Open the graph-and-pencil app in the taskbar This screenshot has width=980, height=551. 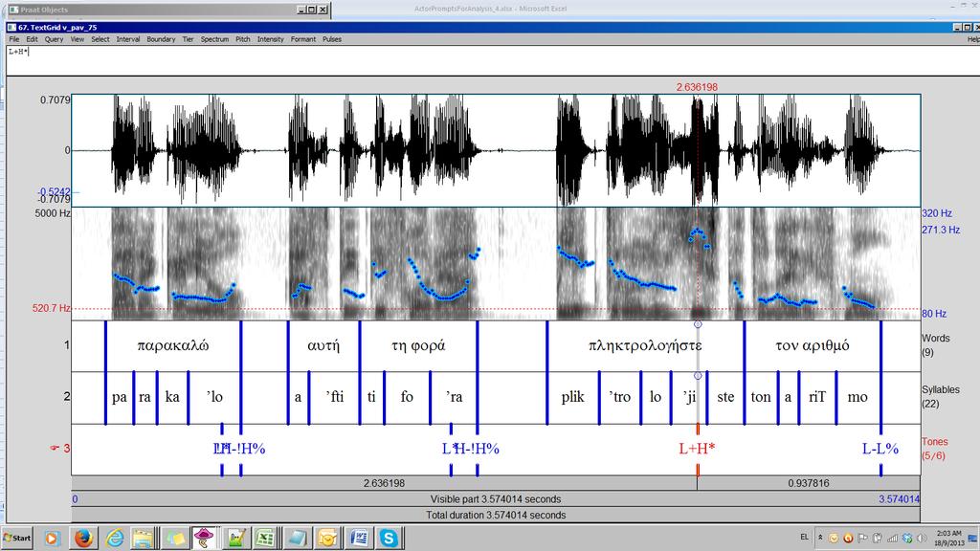tap(235, 538)
